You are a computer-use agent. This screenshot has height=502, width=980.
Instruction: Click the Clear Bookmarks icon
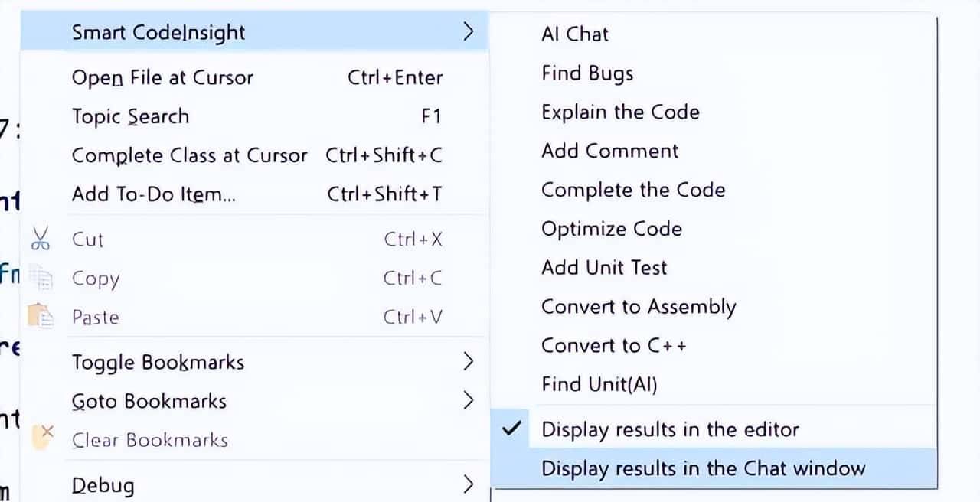[x=40, y=435]
